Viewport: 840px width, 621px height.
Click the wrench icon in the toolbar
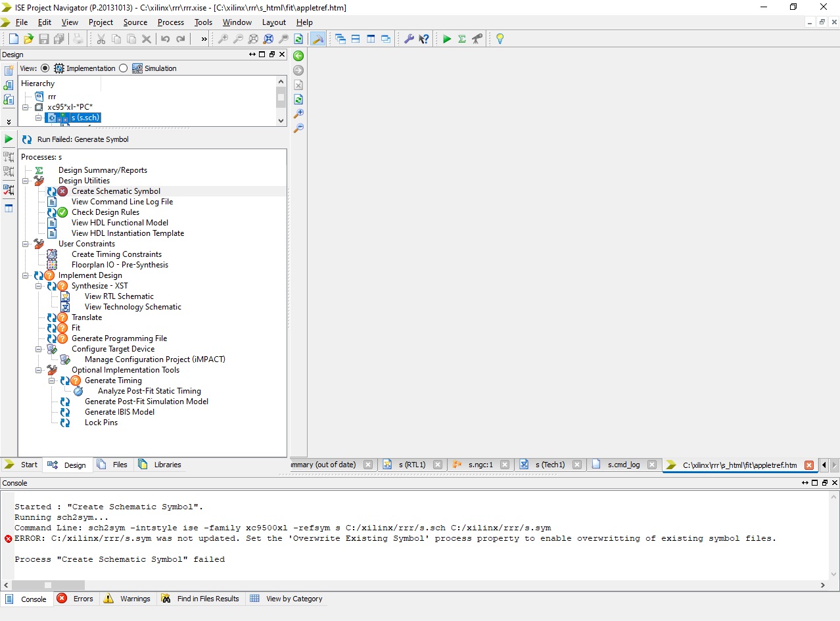point(409,39)
